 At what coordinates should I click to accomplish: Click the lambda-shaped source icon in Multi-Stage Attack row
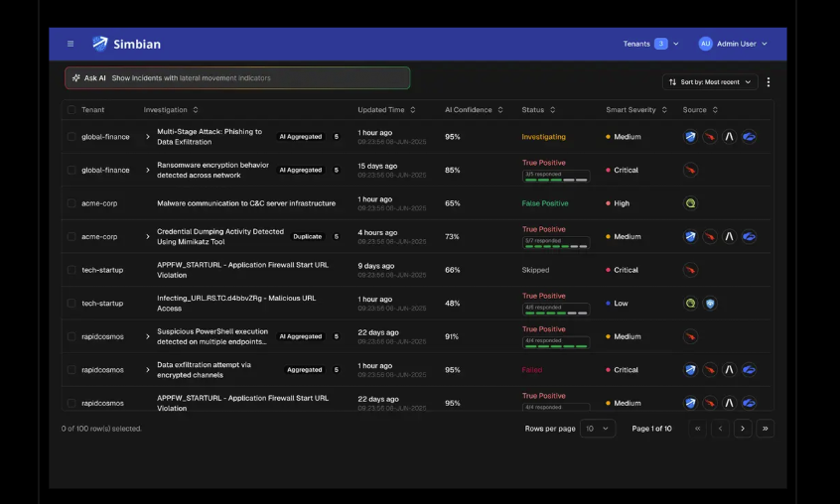point(729,137)
